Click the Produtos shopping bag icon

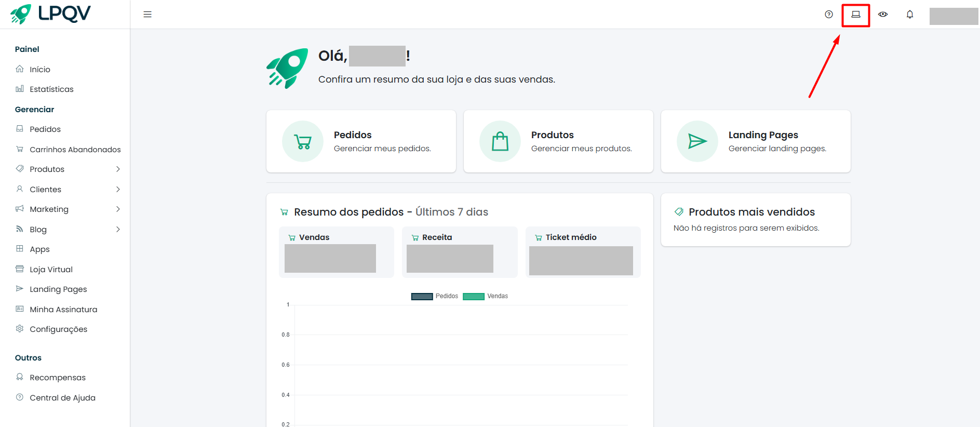coord(500,141)
